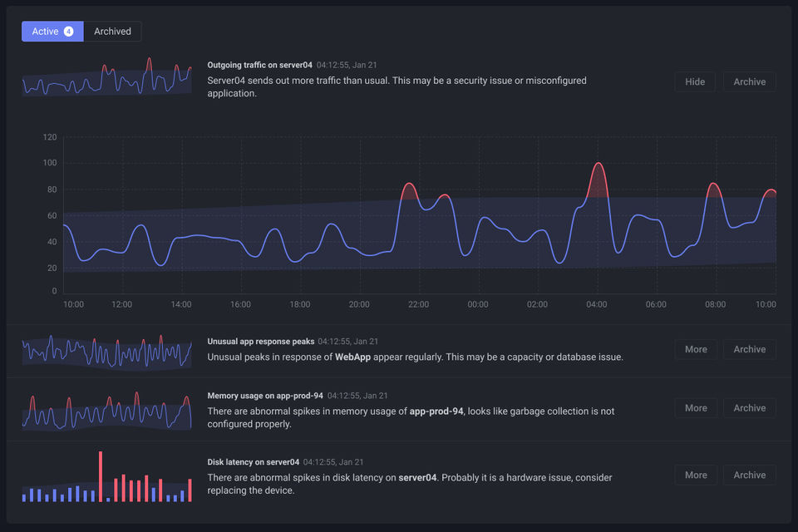Click the tallest red peak at 04:00

tap(597, 176)
